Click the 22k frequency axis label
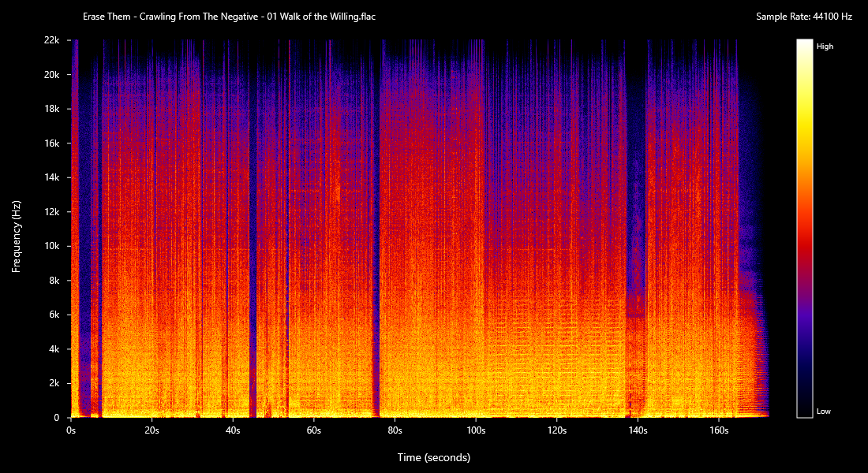The width and height of the screenshot is (868, 473). (51, 40)
